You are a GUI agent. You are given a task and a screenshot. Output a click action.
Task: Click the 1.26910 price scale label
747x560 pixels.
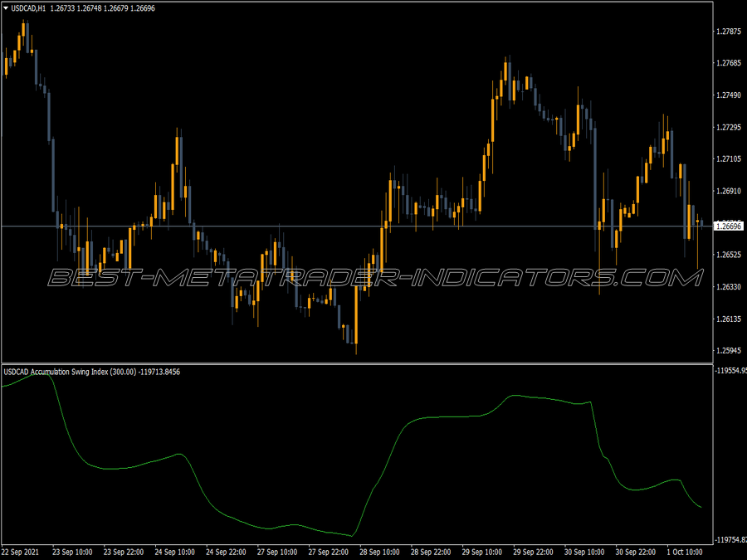[729, 191]
